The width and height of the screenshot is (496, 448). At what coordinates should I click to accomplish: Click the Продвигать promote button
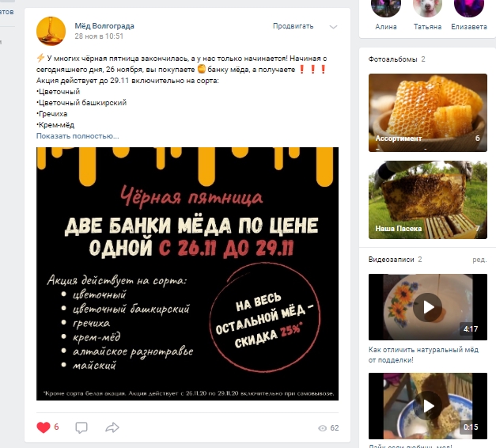click(293, 26)
